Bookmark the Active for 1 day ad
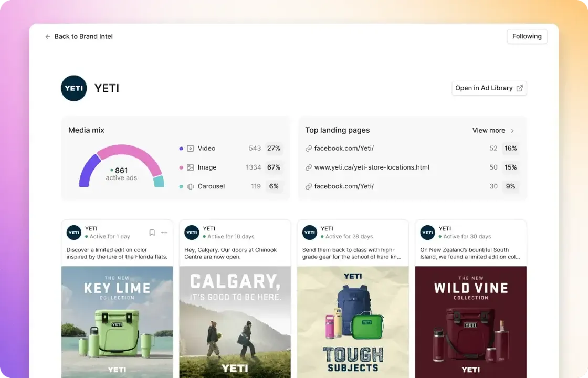588x378 pixels. (x=152, y=233)
